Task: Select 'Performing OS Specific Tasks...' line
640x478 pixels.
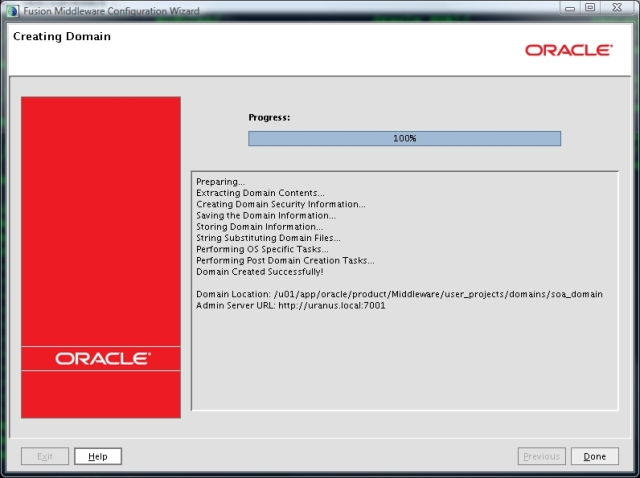Action: point(262,249)
